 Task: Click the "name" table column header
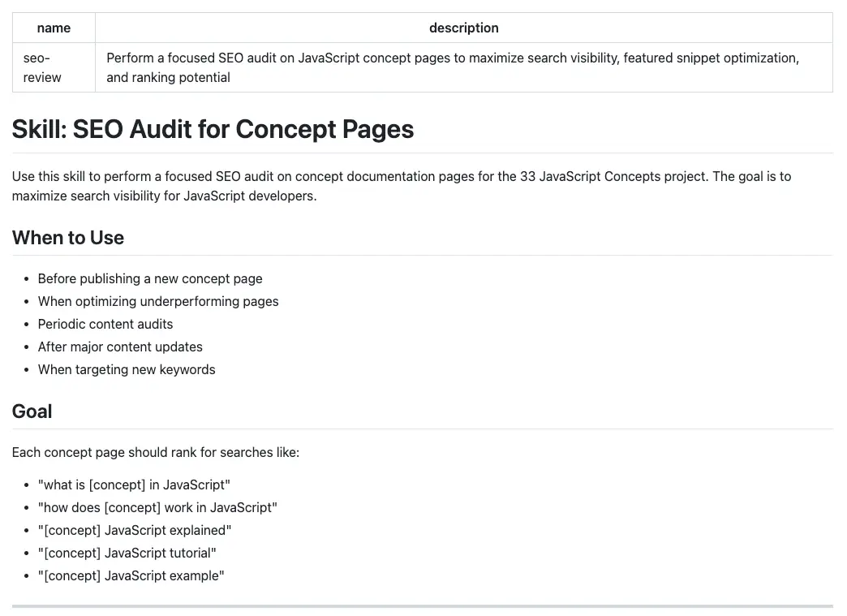54,28
